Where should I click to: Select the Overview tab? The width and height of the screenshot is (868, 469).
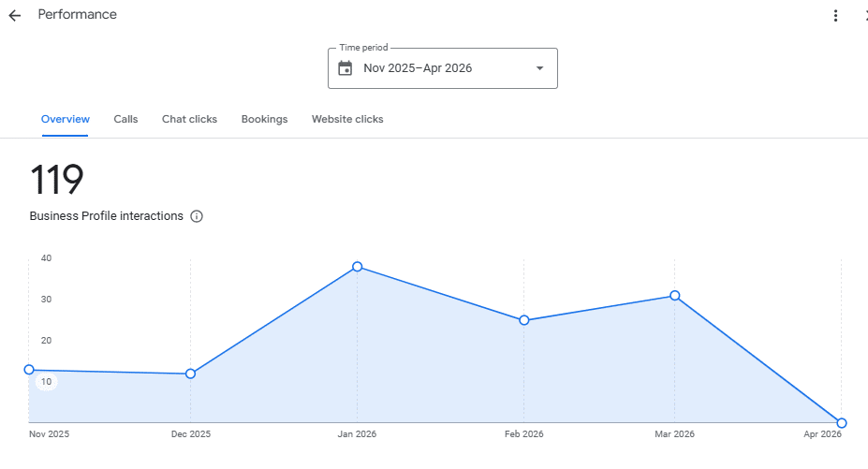[66, 119]
